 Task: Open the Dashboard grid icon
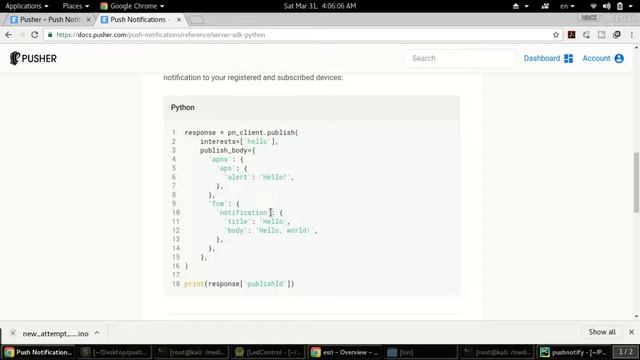coord(569,58)
